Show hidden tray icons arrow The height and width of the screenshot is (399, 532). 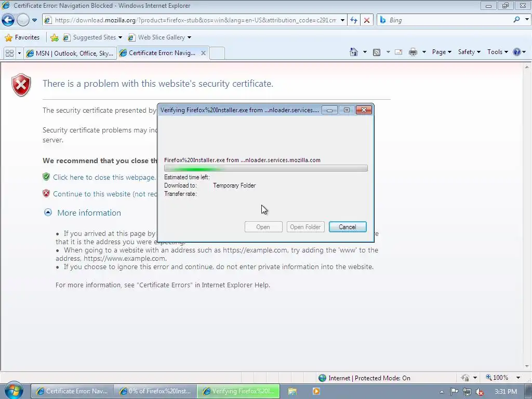click(x=442, y=392)
